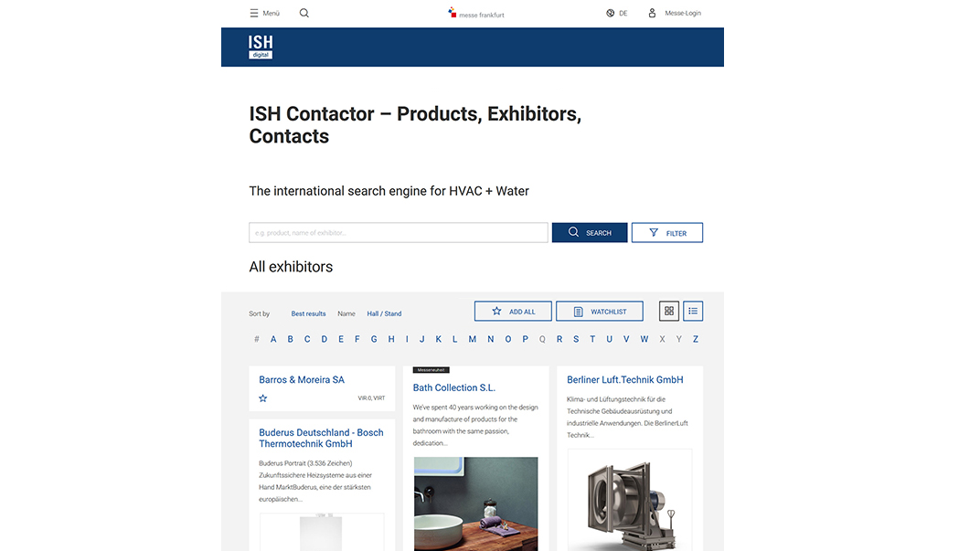The image size is (980, 551).
Task: Click the ISH digital logo
Action: tap(261, 47)
